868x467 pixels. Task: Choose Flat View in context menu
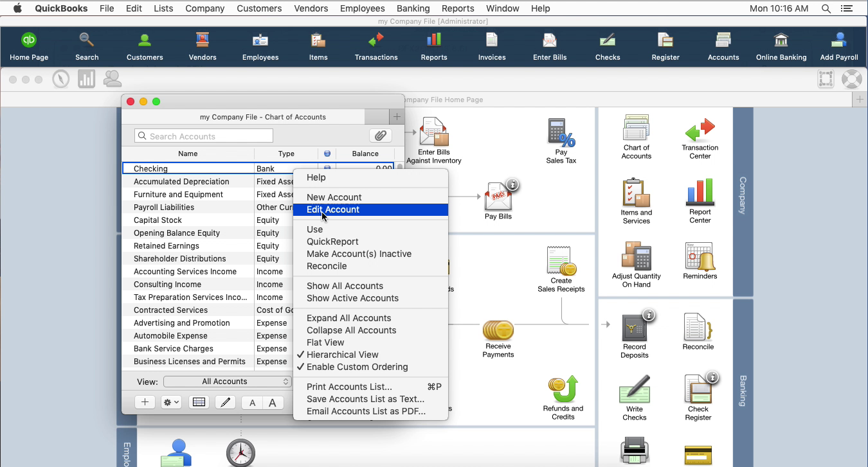(x=370, y=342)
